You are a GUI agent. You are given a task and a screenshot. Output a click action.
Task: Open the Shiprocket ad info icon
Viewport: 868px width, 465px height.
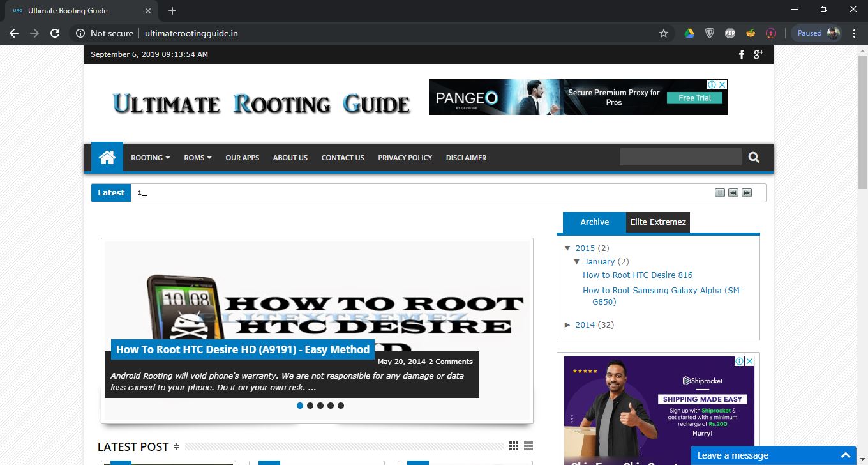(x=740, y=361)
